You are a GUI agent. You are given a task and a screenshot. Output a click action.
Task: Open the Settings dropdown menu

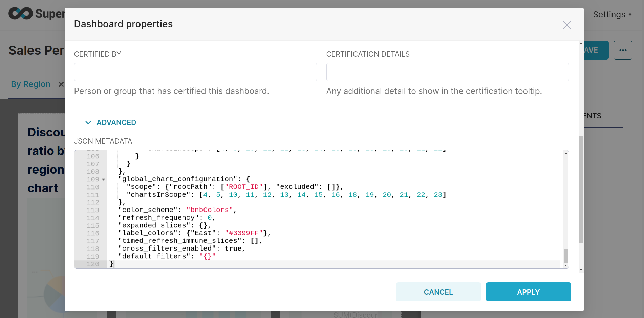click(x=612, y=14)
